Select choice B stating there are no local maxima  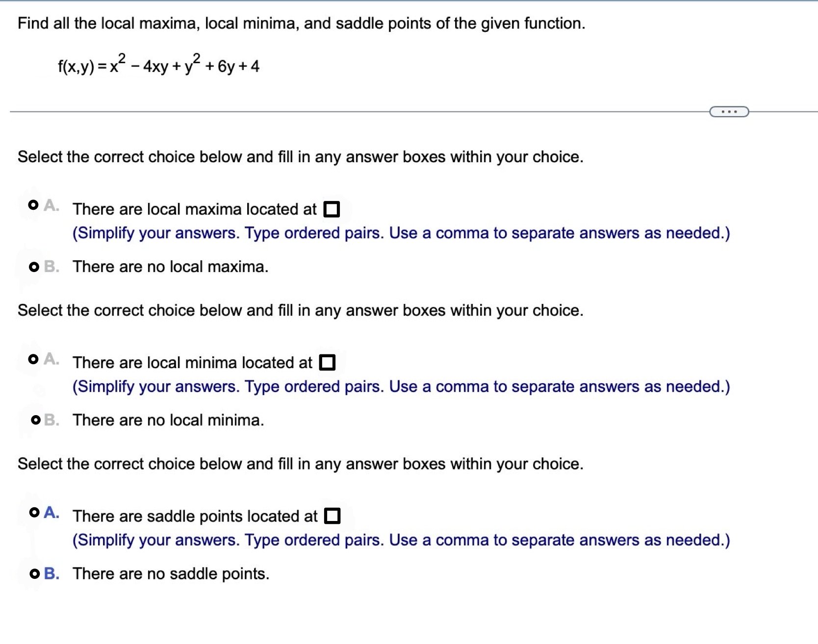tap(33, 266)
